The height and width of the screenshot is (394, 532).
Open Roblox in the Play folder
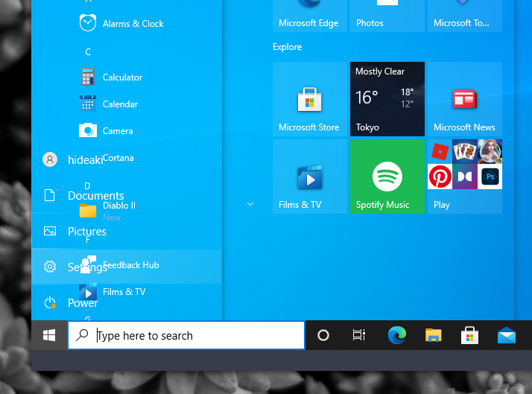440,151
